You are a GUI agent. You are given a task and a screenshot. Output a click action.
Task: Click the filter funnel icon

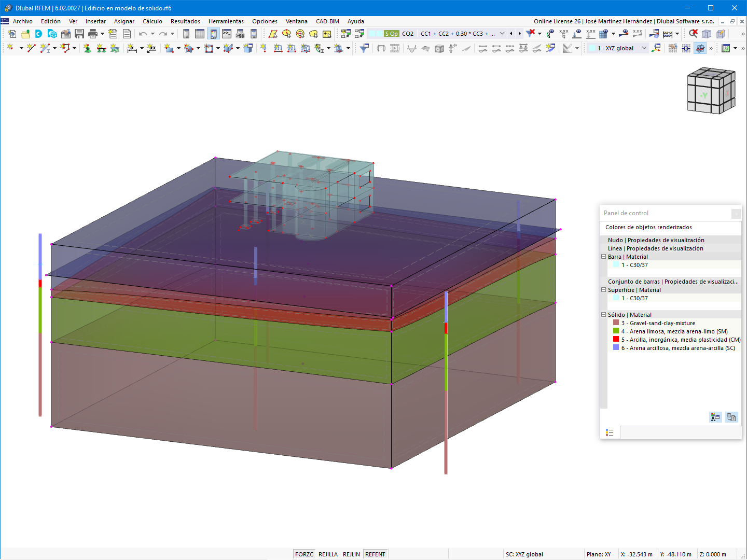[x=365, y=48]
